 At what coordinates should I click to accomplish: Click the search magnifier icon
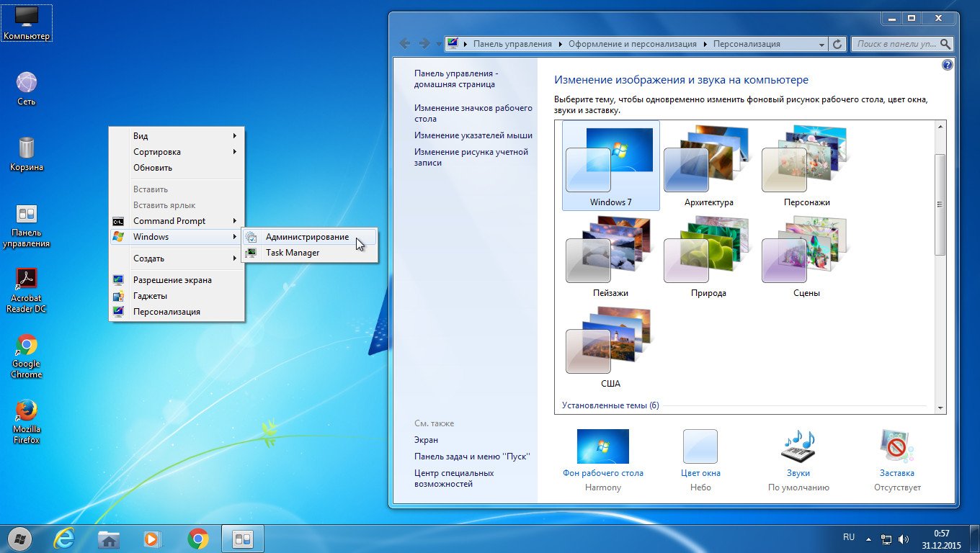[x=945, y=44]
